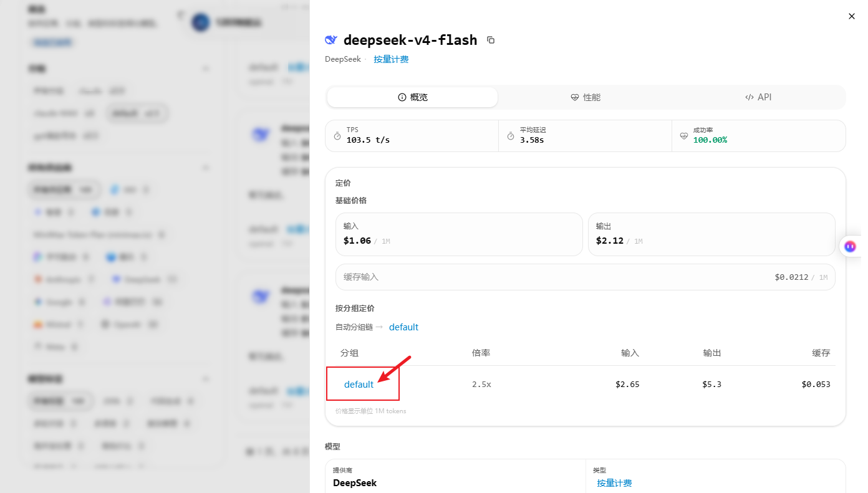
Task: Click the success rate value 100.00%
Action: (x=710, y=140)
